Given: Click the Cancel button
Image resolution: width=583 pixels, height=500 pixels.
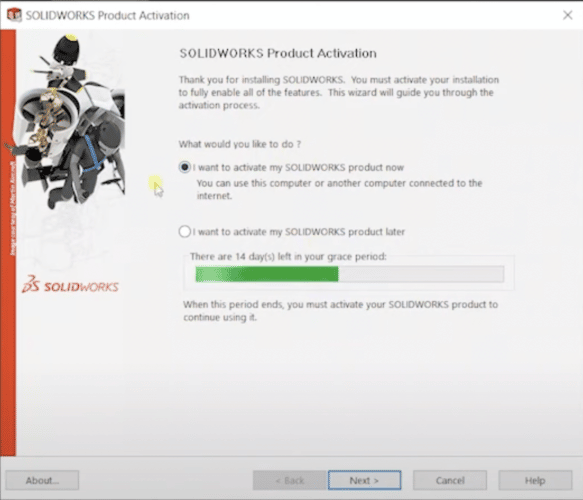Looking at the screenshot, I should pos(450,480).
